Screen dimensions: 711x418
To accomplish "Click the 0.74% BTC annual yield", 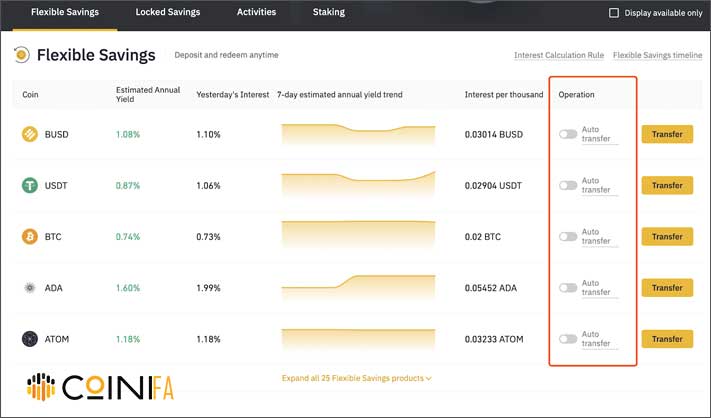I will click(128, 237).
